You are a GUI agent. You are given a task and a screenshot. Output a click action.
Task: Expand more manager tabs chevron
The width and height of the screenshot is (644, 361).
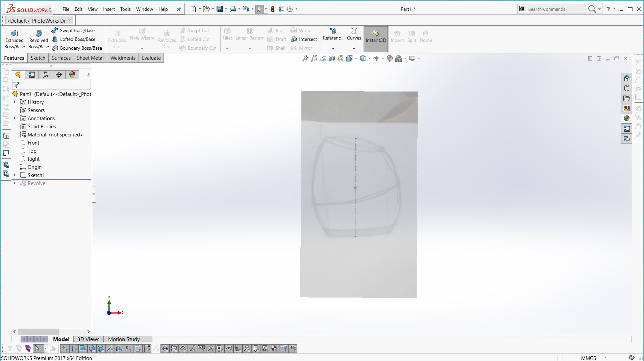click(x=88, y=75)
